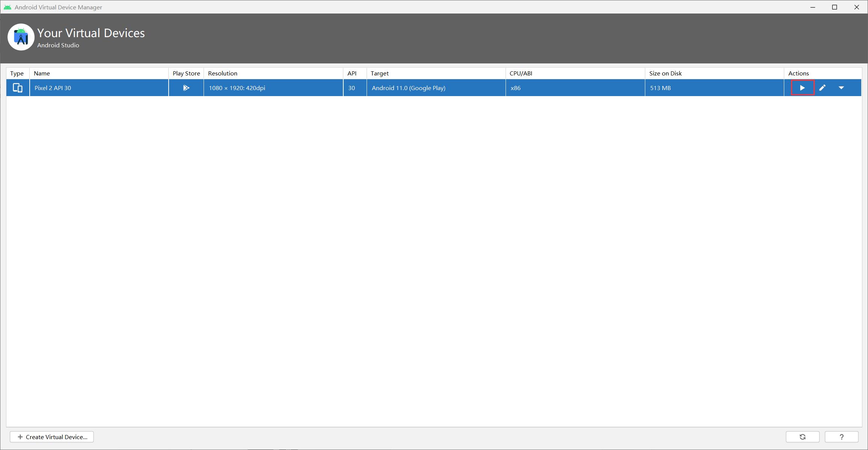Viewport: 868px width, 450px height.
Task: Sort by CPU/ABI column header
Action: coord(575,73)
